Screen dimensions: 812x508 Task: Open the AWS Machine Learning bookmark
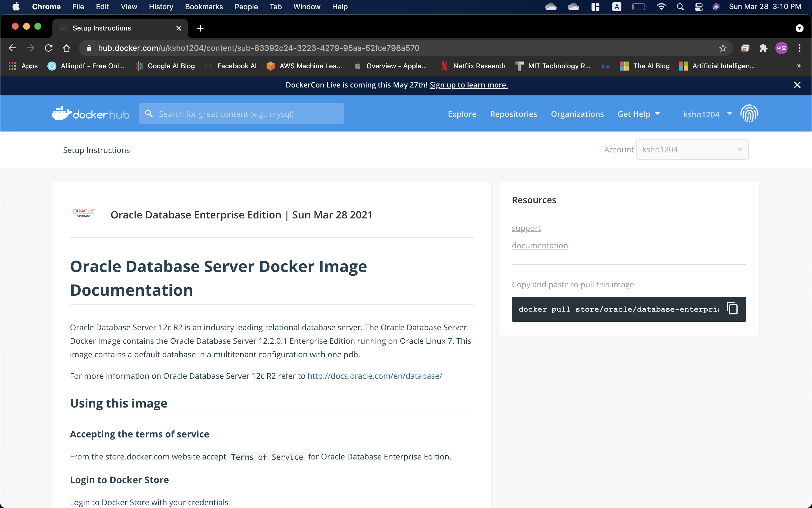(x=304, y=66)
